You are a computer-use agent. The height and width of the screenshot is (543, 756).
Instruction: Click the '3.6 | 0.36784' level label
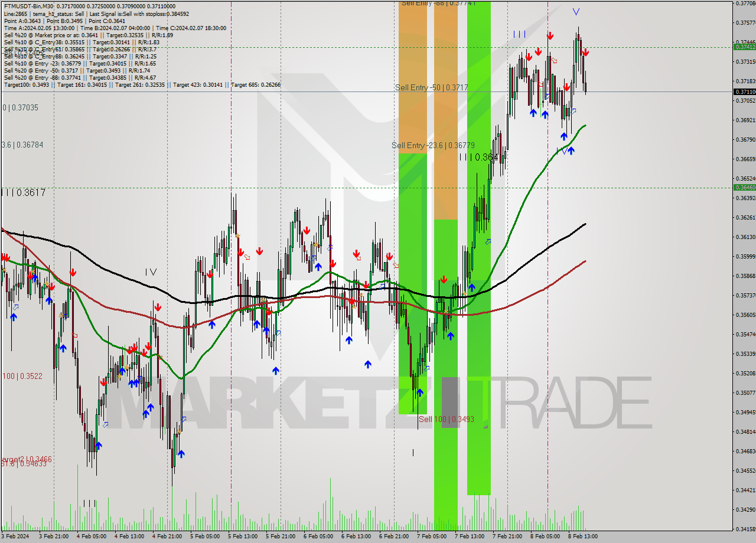22,145
